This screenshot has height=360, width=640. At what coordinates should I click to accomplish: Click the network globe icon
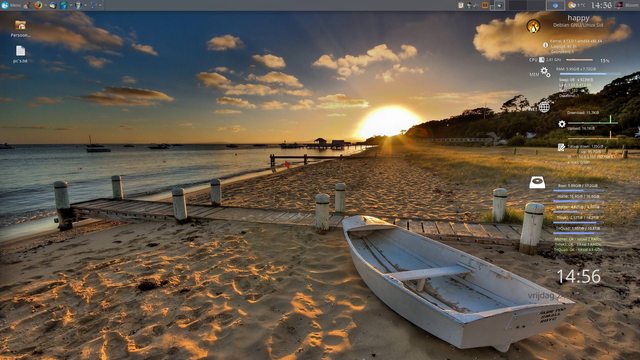[x=544, y=107]
